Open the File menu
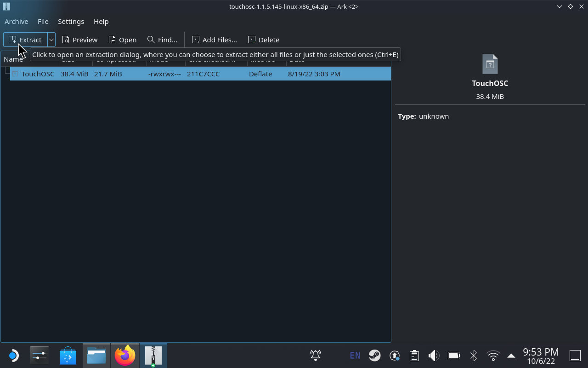 coord(43,21)
